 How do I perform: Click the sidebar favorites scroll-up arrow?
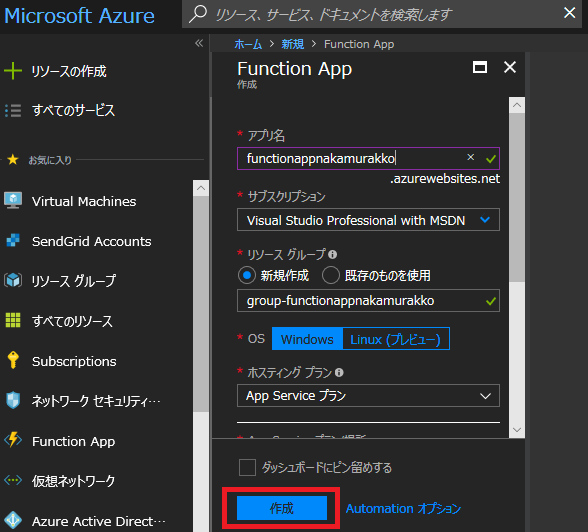201,188
